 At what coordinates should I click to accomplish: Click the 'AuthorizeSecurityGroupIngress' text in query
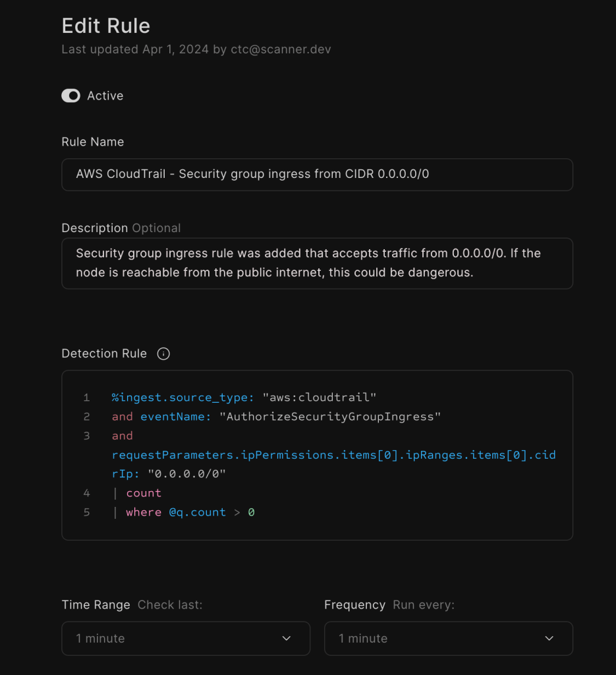(x=330, y=417)
